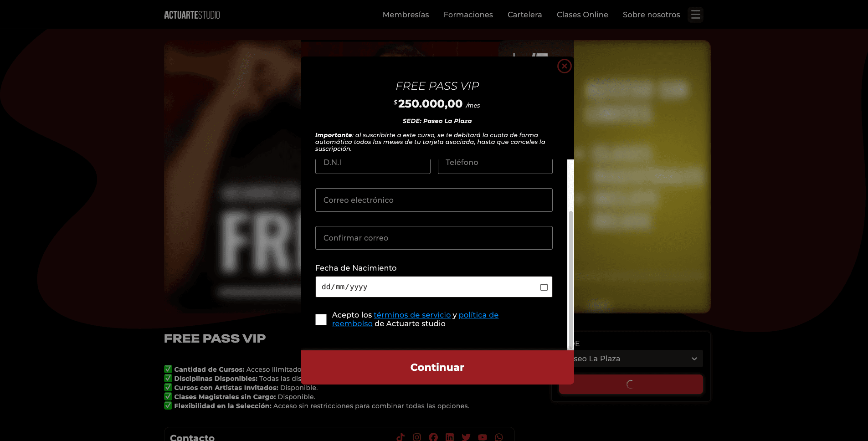Image resolution: width=868 pixels, height=441 pixels.
Task: Focus the Correo electrónico field
Action: pos(434,200)
